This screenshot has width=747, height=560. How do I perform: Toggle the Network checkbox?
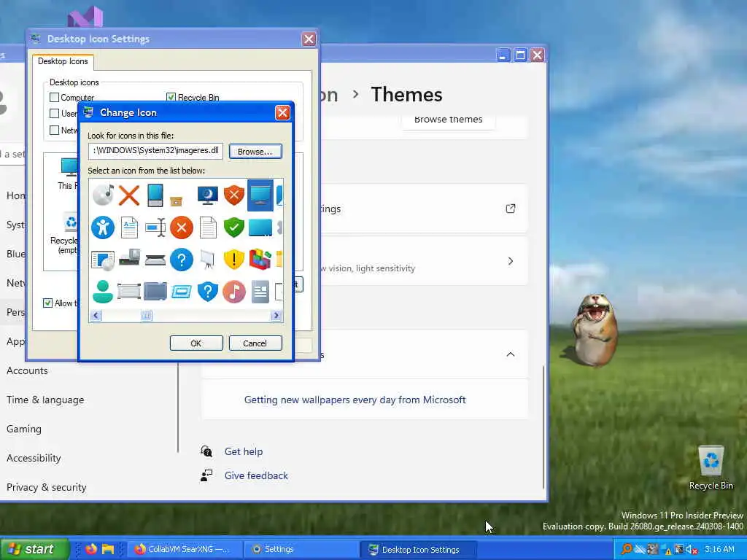[54, 130]
